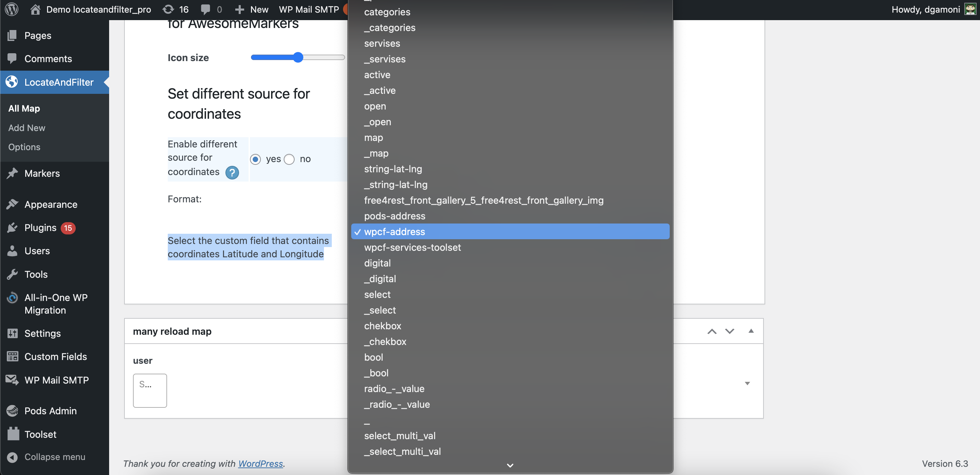The height and width of the screenshot is (475, 980).
Task: Follow the WordPress footer link
Action: 260,463
